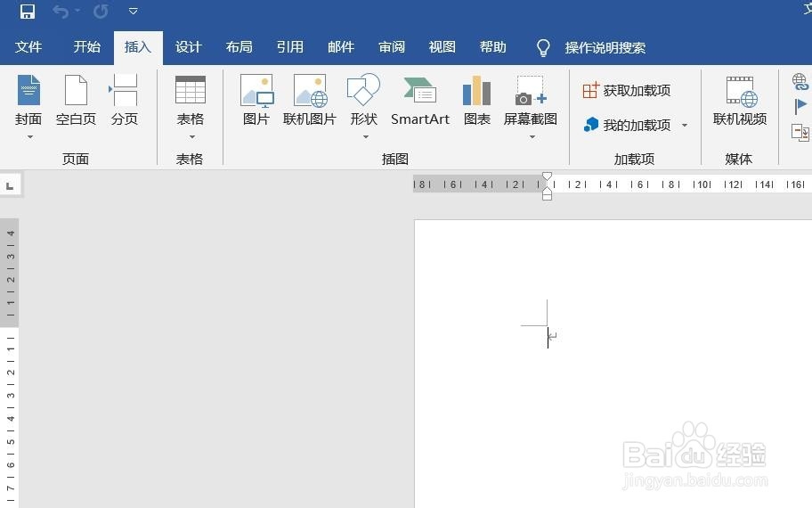Insert a page break with 分页
This screenshot has height=508, width=812.
125,100
